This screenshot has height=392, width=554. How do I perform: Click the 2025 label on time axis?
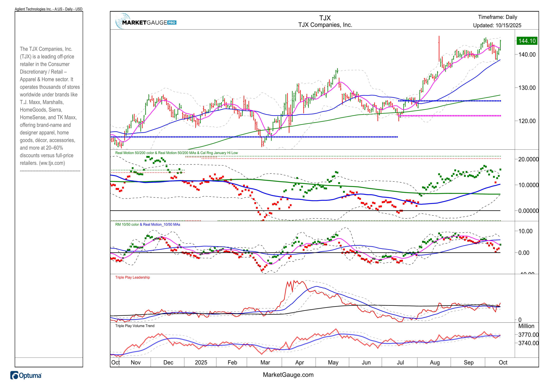201,362
